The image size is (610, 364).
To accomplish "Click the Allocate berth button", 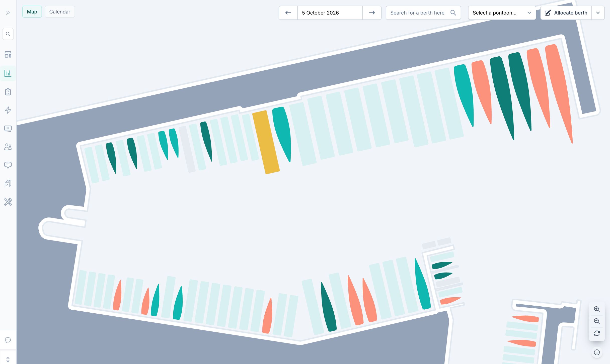I will (566, 13).
